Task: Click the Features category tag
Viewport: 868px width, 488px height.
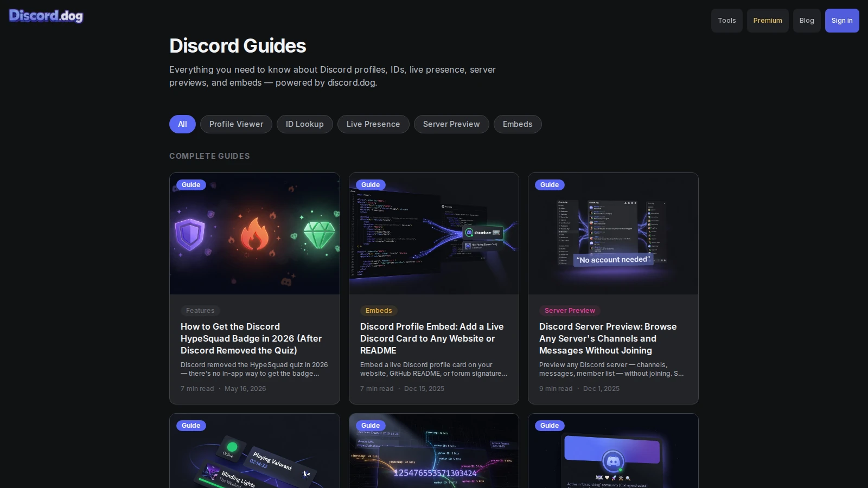Action: 200,311
